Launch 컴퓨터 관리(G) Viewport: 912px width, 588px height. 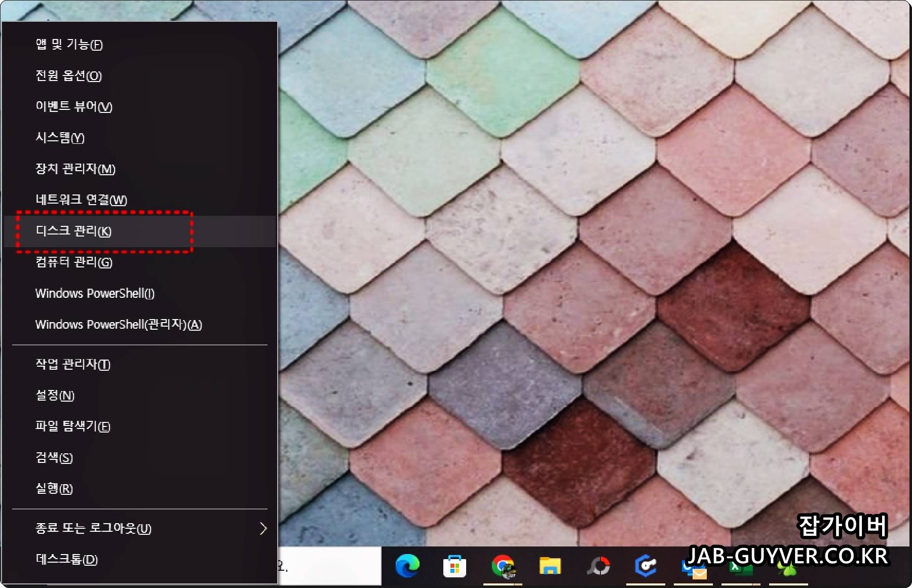pyautogui.click(x=140, y=262)
